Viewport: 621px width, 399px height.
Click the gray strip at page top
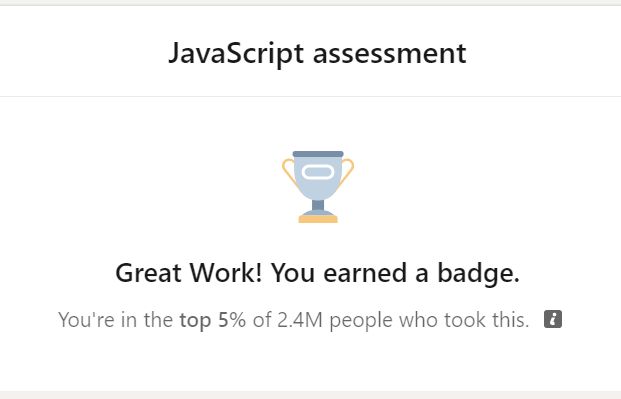pyautogui.click(x=310, y=2)
